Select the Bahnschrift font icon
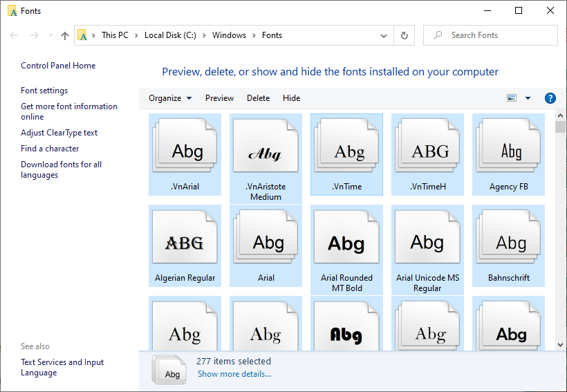This screenshot has height=392, width=567. pyautogui.click(x=508, y=243)
